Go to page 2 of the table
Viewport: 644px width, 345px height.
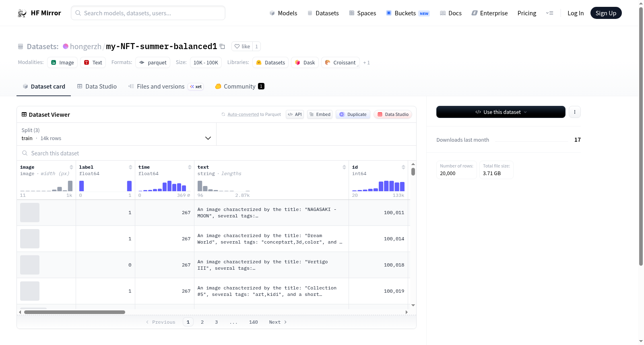click(202, 322)
